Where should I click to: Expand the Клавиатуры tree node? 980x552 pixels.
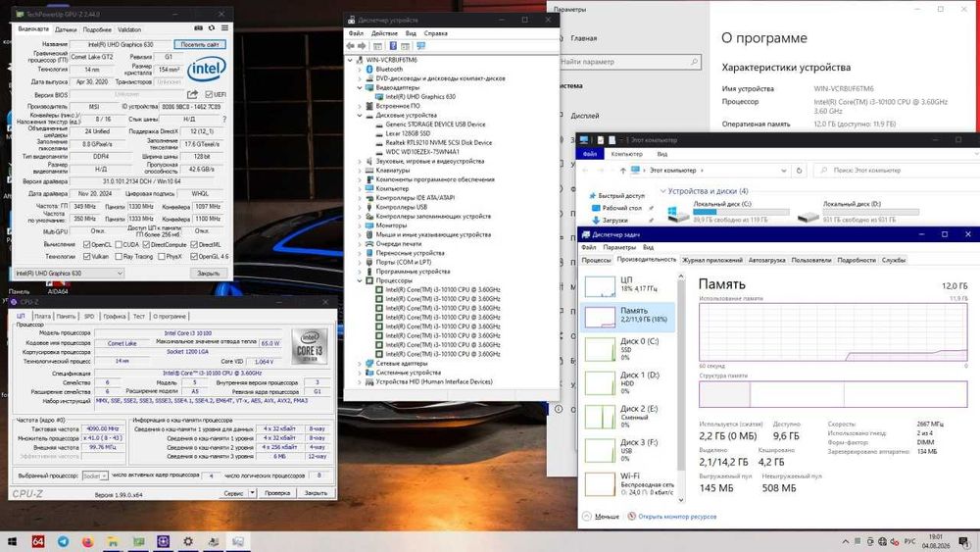pos(360,170)
